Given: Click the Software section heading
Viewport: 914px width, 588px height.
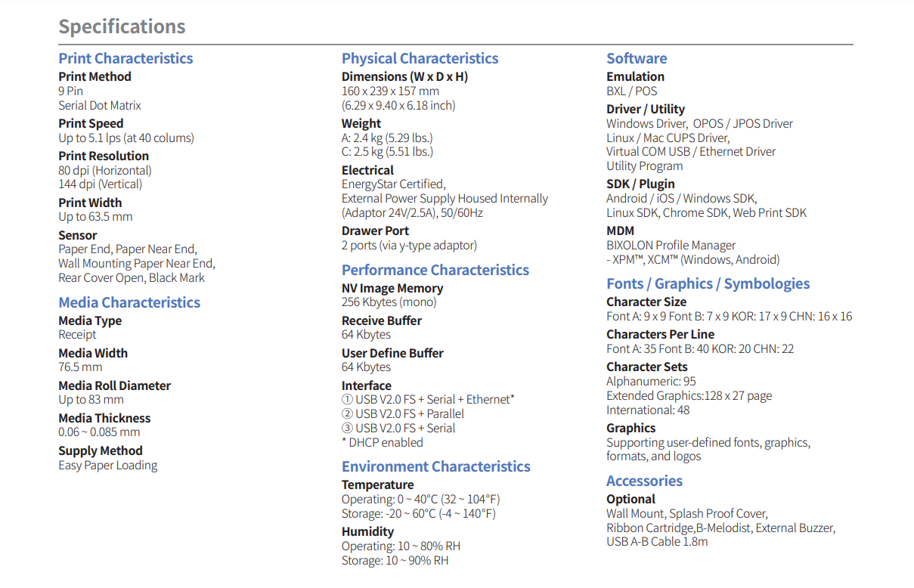Looking at the screenshot, I should coord(637,58).
